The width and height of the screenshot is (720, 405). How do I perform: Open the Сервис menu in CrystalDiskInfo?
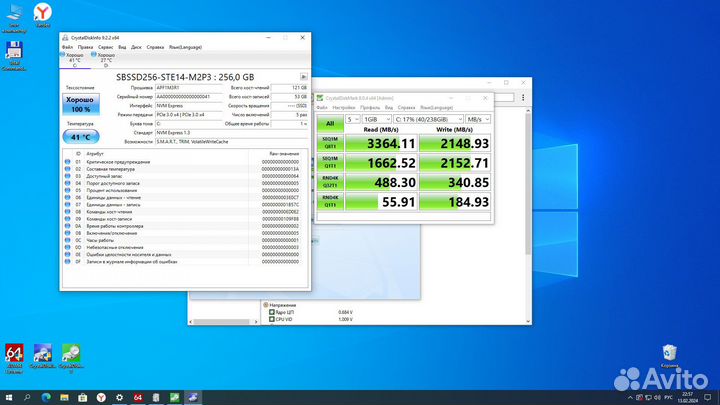[x=104, y=46]
